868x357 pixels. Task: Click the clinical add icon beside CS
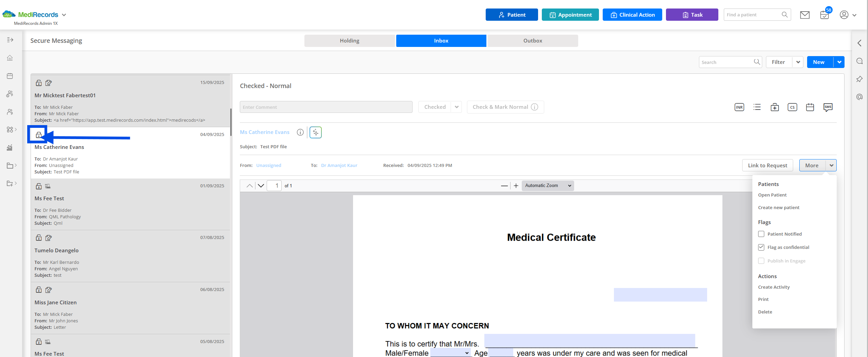point(775,107)
